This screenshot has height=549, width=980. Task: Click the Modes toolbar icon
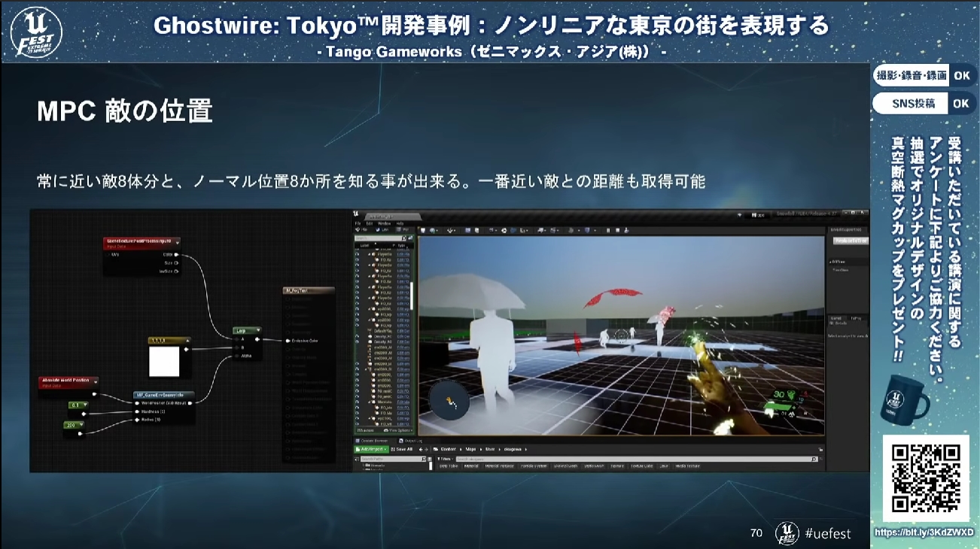[450, 230]
